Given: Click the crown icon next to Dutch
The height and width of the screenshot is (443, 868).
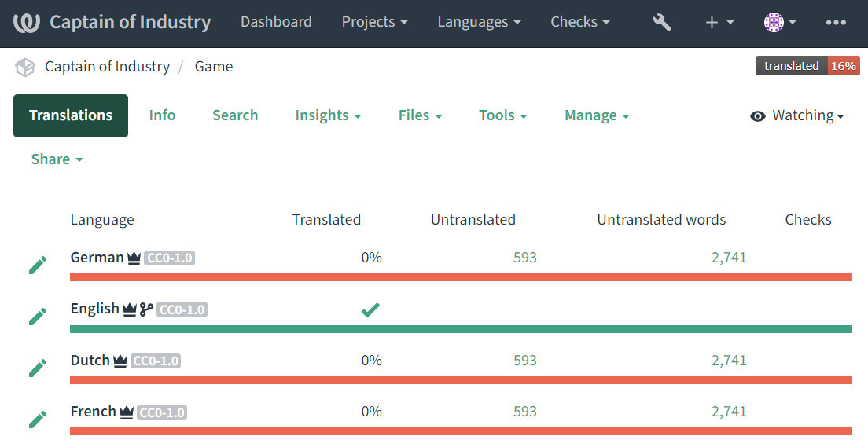Looking at the screenshot, I should click(120, 361).
